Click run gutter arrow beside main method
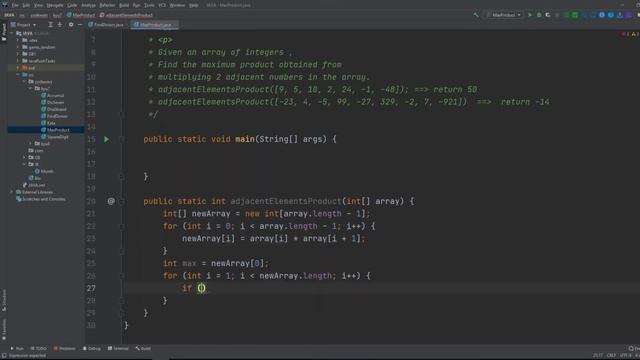The height and width of the screenshot is (360, 640). (x=107, y=139)
